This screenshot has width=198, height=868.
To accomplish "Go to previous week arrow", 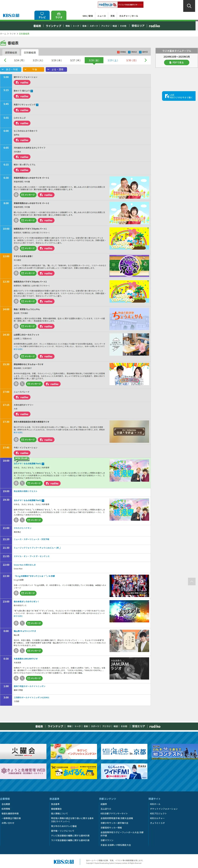I will click(x=5, y=60).
